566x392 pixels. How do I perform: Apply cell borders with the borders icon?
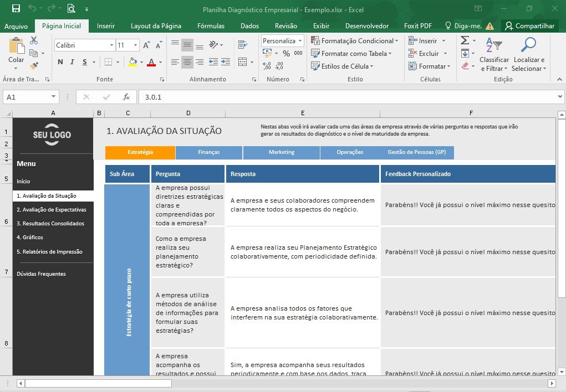click(x=108, y=62)
